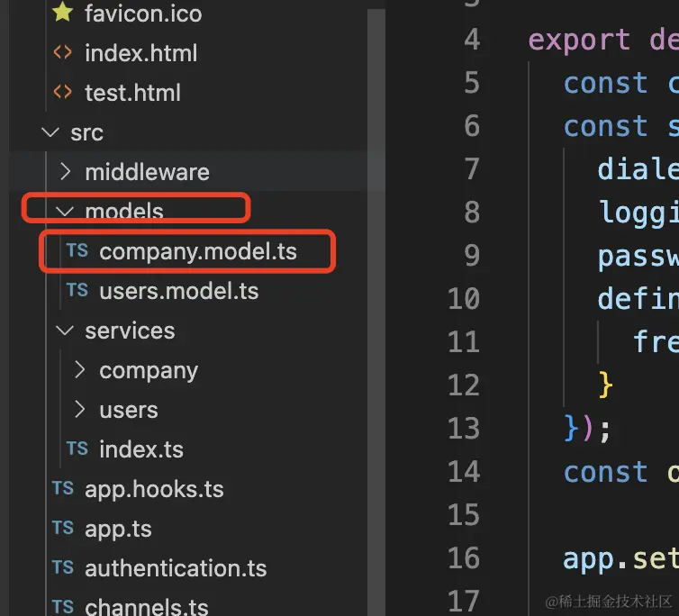
Task: Open app.ts file
Action: (118, 530)
